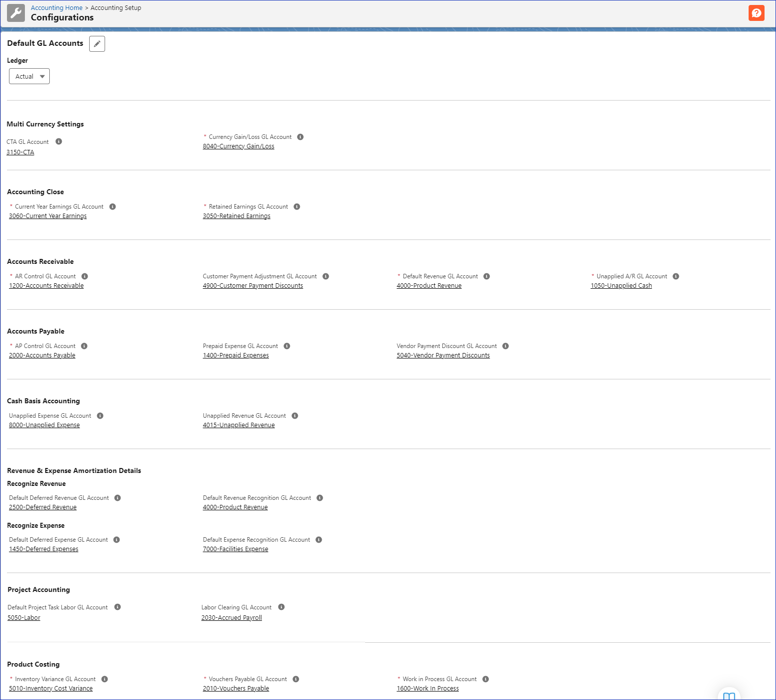Show info for Default Deferred Revenue GL Account
The height and width of the screenshot is (700, 776).
118,498
